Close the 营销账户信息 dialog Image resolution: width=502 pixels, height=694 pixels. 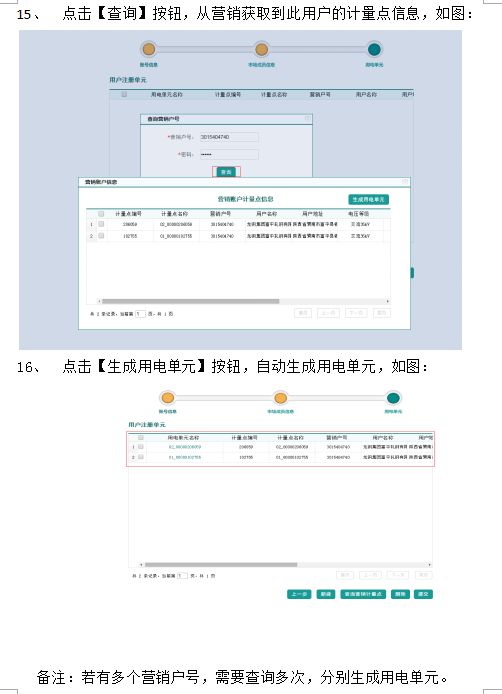tap(405, 182)
